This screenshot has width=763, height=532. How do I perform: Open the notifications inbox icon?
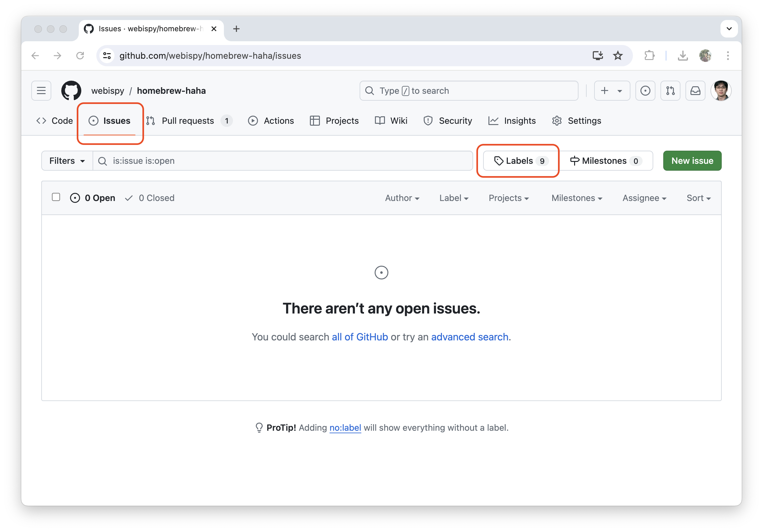(x=695, y=91)
